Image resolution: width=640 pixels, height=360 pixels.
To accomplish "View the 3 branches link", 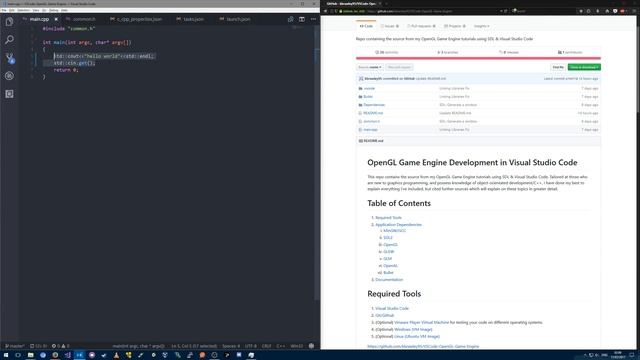I will (448, 52).
